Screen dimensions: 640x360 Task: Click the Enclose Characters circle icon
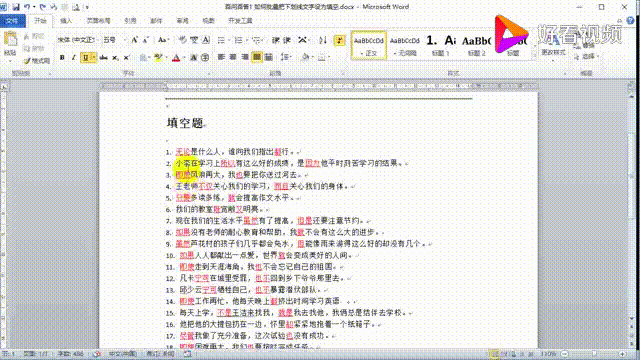coord(205,58)
